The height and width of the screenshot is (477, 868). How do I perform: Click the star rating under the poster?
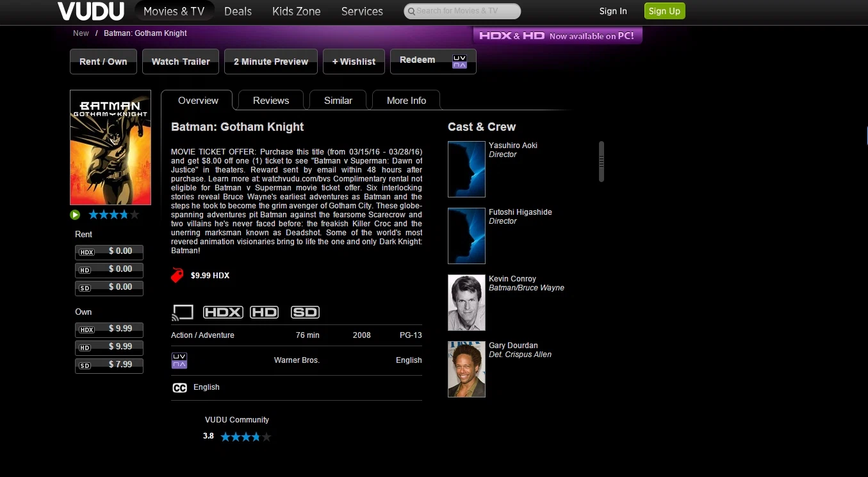[113, 215]
